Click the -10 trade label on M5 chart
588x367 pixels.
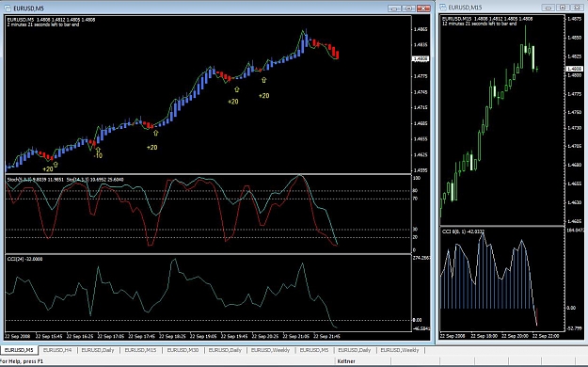[98, 155]
